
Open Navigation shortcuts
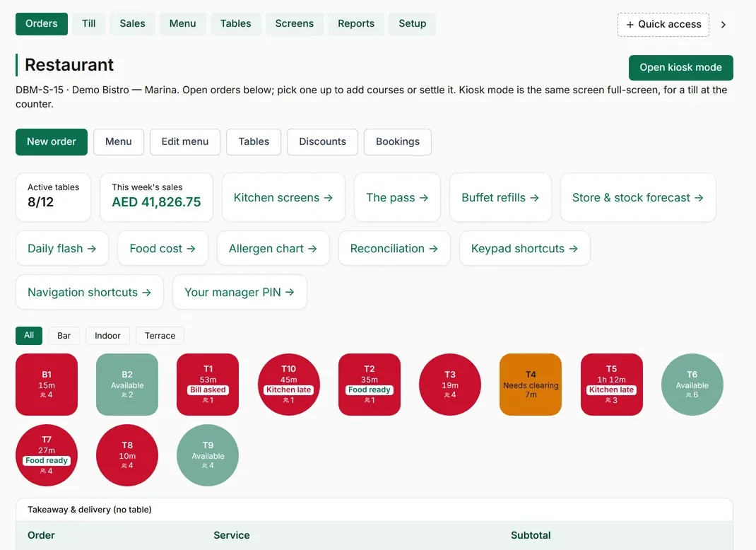tap(90, 293)
